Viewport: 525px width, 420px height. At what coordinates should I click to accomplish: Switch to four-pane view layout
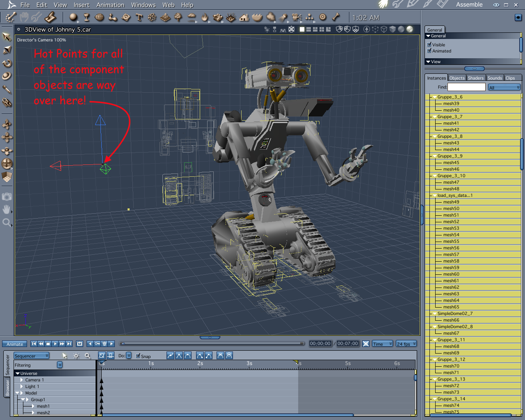pyautogui.click(x=322, y=30)
